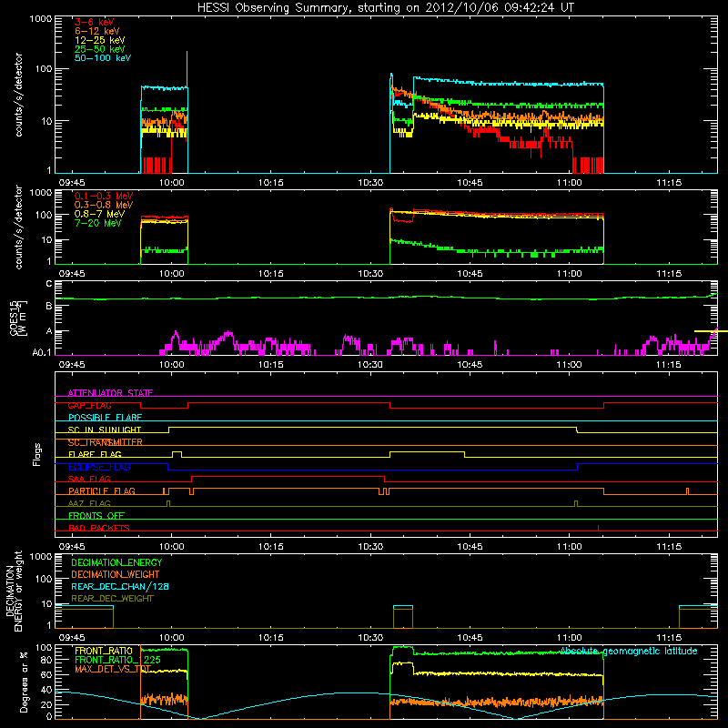The height and width of the screenshot is (728, 728).
Task: Select the 3-6 keV legend label
Action: (x=95, y=22)
